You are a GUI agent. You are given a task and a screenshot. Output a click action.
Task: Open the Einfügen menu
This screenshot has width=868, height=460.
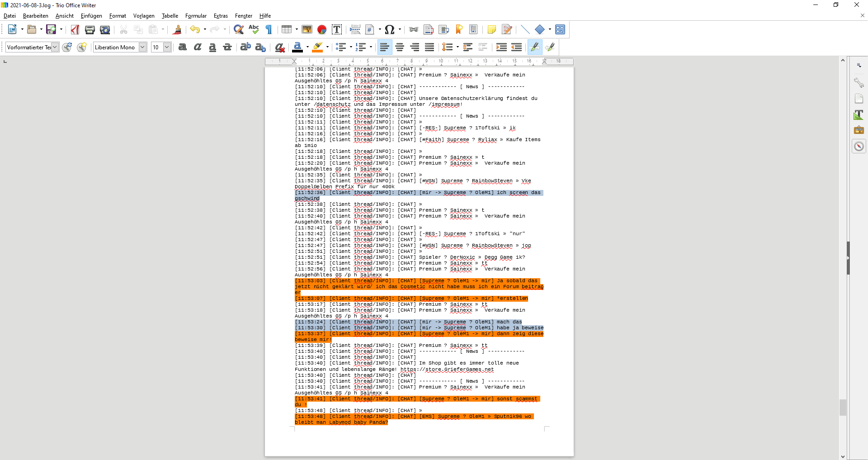coord(91,16)
